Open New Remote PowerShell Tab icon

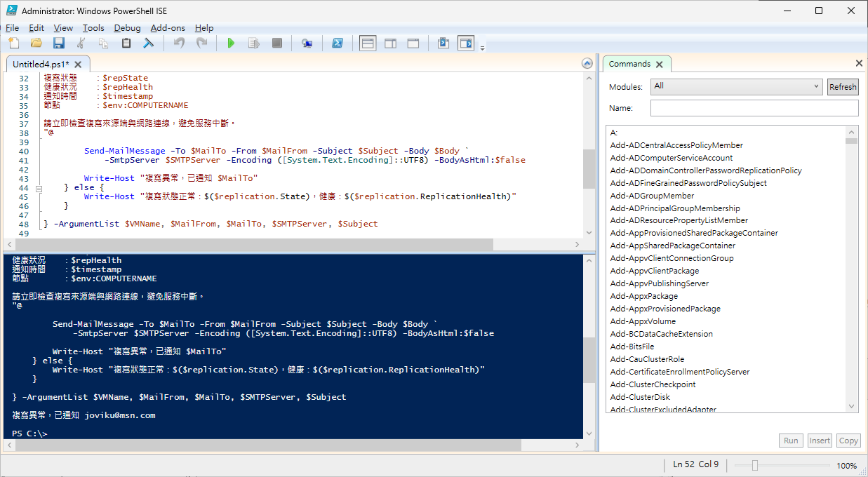pyautogui.click(x=307, y=43)
